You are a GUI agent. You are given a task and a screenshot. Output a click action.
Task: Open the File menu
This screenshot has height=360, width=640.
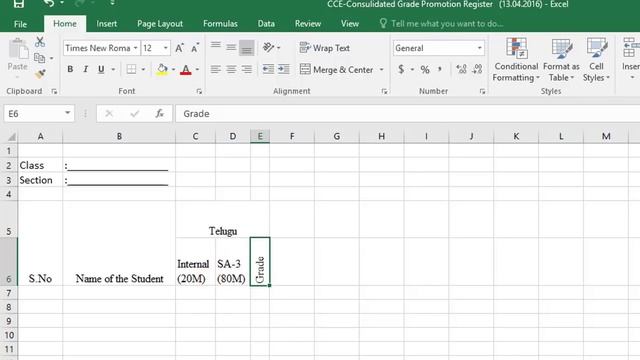pos(20,24)
